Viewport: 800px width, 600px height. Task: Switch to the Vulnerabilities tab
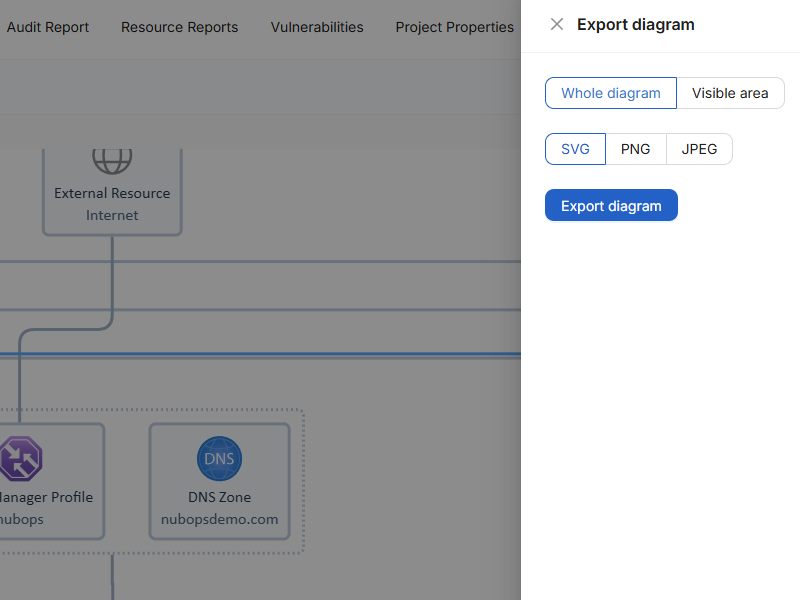coord(317,27)
